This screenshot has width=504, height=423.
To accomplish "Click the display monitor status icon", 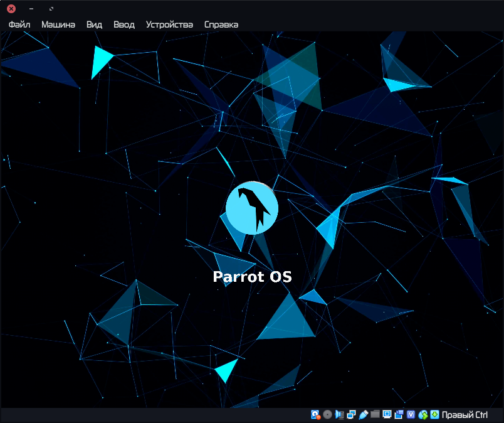I will tap(387, 414).
